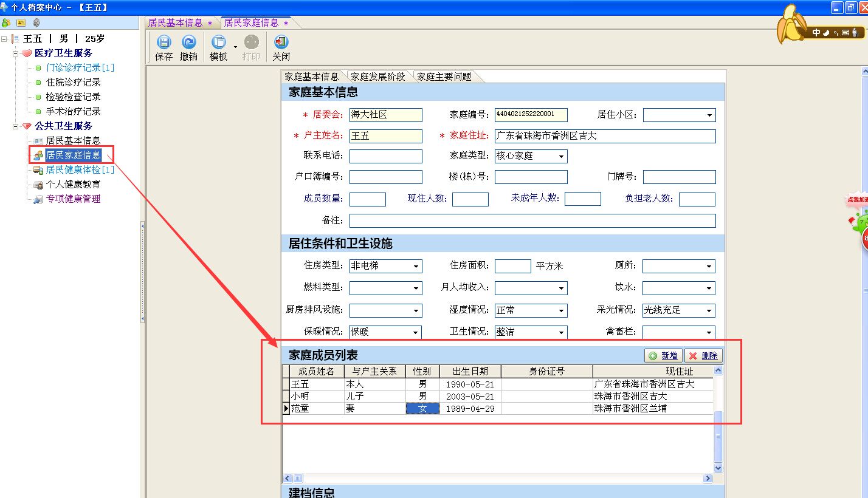Image resolution: width=868 pixels, height=498 pixels.
Task: Select 手术治疗记录 in the tree
Action: [74, 112]
